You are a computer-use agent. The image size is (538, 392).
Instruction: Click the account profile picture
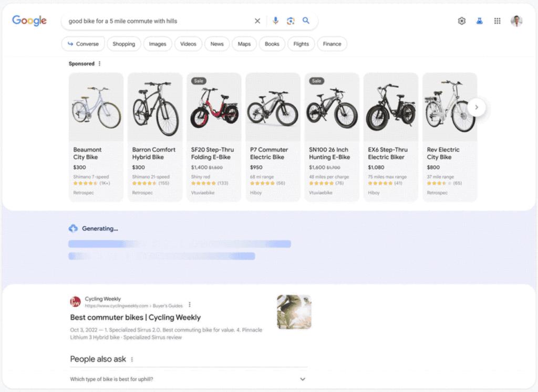tap(516, 21)
